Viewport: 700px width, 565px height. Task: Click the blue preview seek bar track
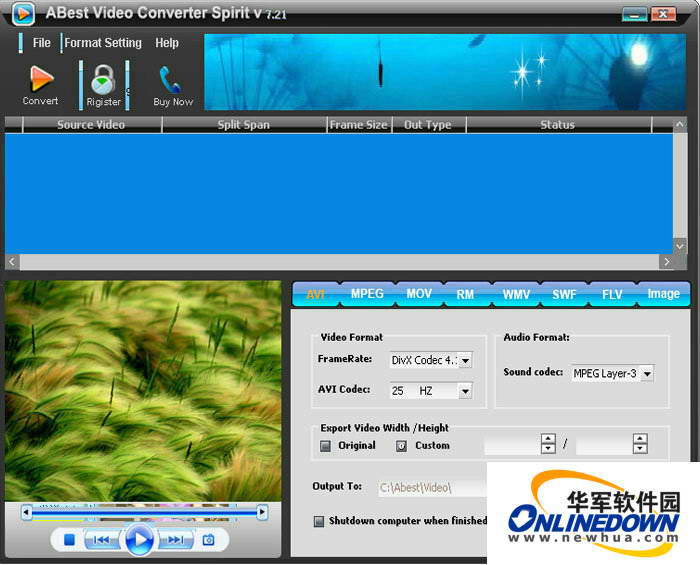click(x=144, y=512)
